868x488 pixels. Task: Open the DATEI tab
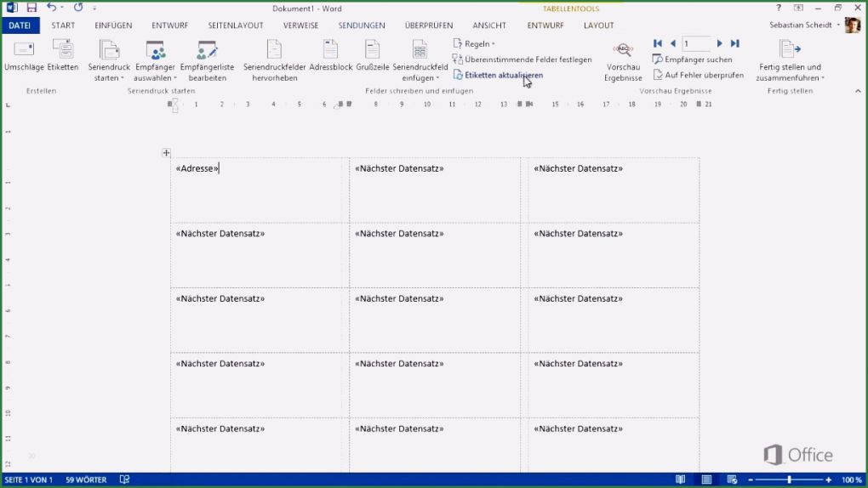pos(20,26)
